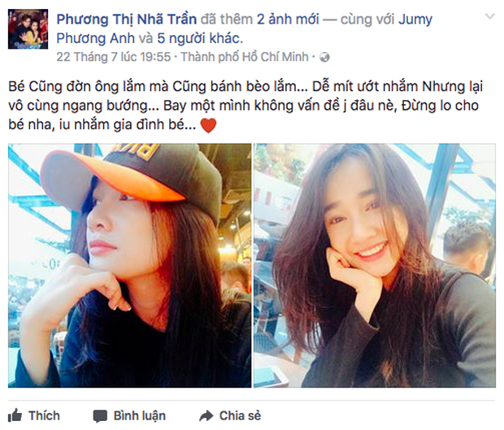View the photo of smiling girl

click(x=375, y=266)
